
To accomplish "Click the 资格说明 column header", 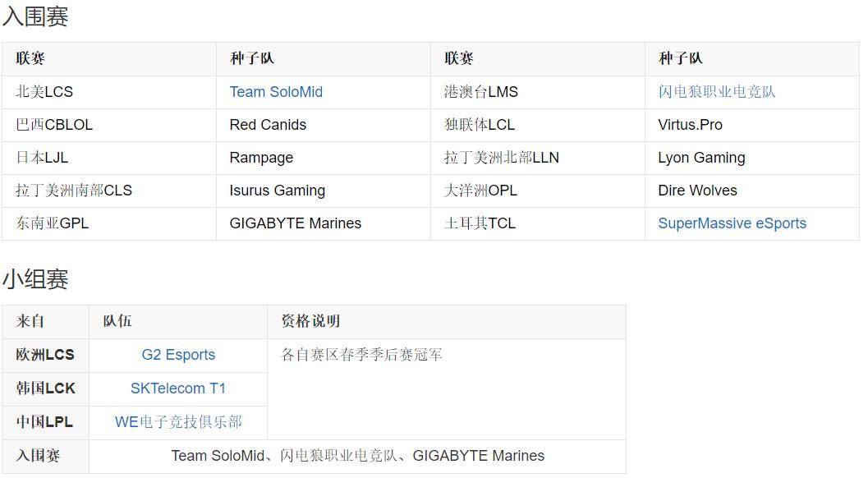I will click(310, 321).
